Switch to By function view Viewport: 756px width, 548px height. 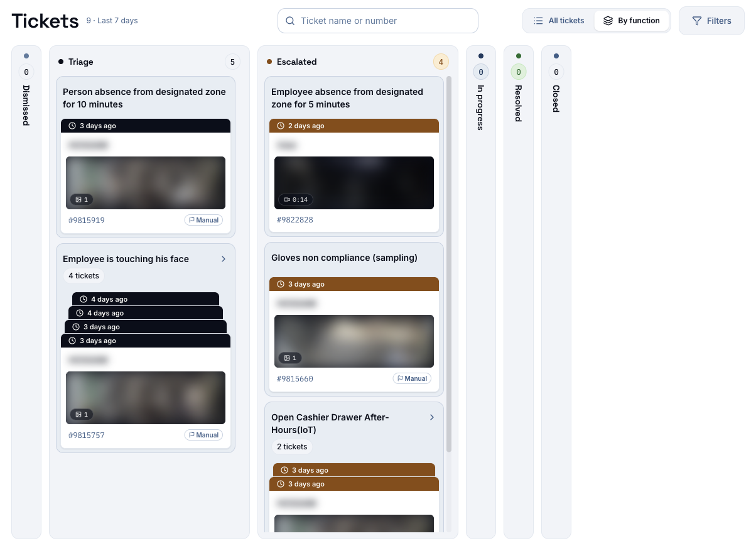coord(632,21)
